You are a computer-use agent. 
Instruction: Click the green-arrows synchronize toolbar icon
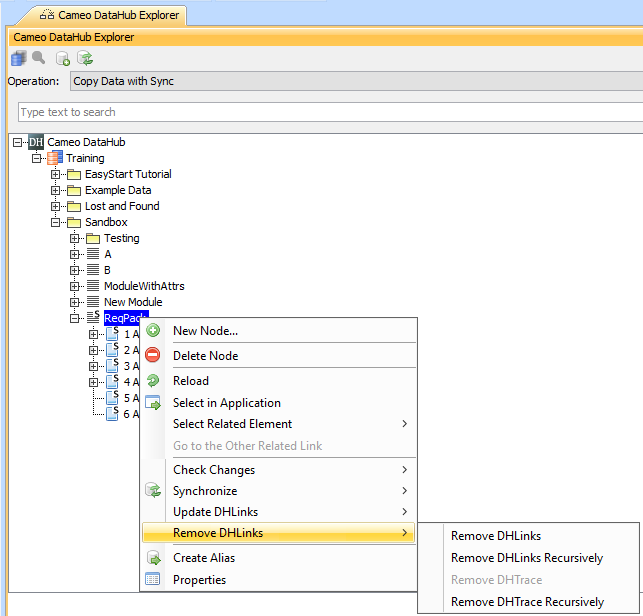tap(86, 58)
